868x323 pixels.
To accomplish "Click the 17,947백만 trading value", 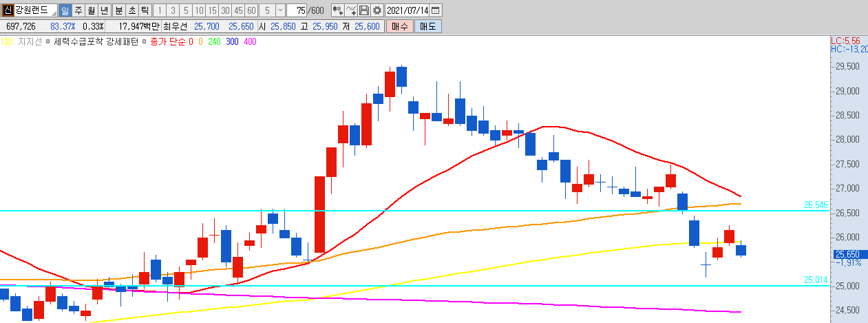I will tap(139, 26).
